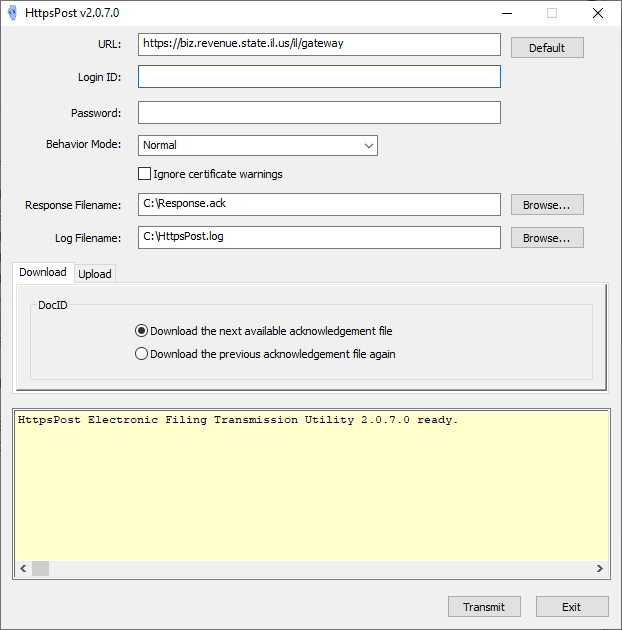Image resolution: width=622 pixels, height=630 pixels.
Task: Click into the URL field
Action: (319, 44)
